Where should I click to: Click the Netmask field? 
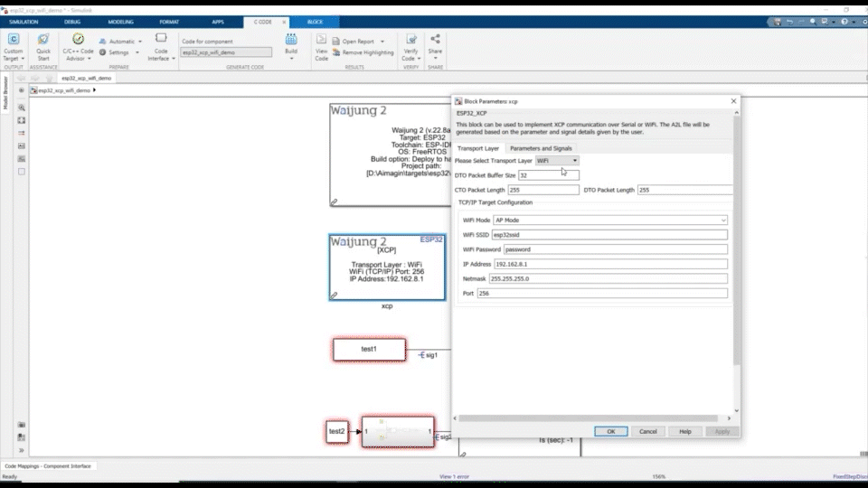[x=608, y=279]
